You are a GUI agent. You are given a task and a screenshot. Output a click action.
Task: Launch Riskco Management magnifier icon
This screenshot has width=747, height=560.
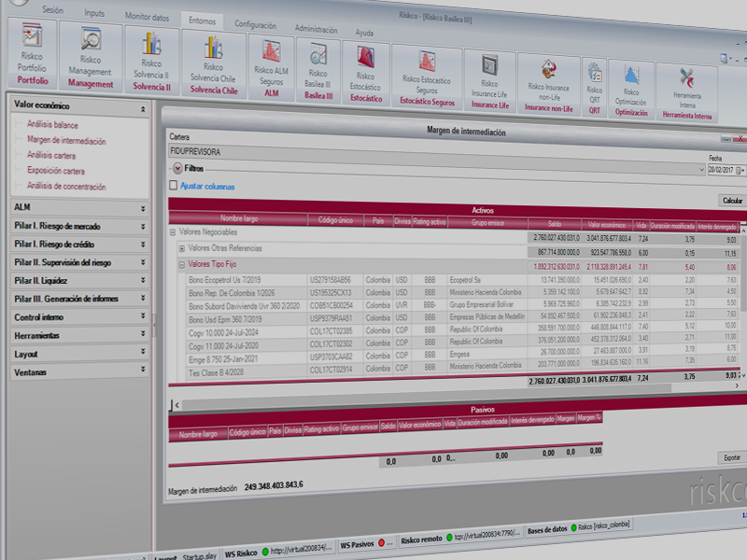coord(91,39)
